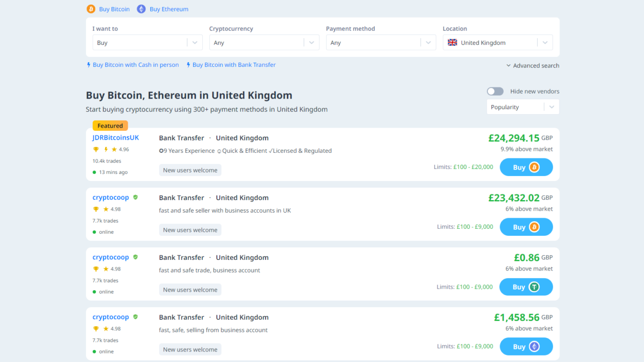
Task: Click the Featured badge on JDRBitcoinsUK offer
Action: click(110, 126)
